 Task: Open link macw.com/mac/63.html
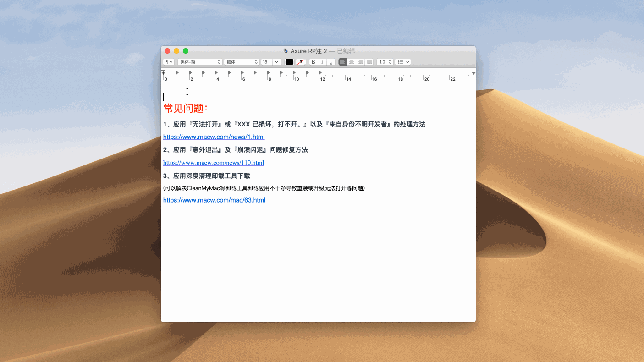coord(214,200)
